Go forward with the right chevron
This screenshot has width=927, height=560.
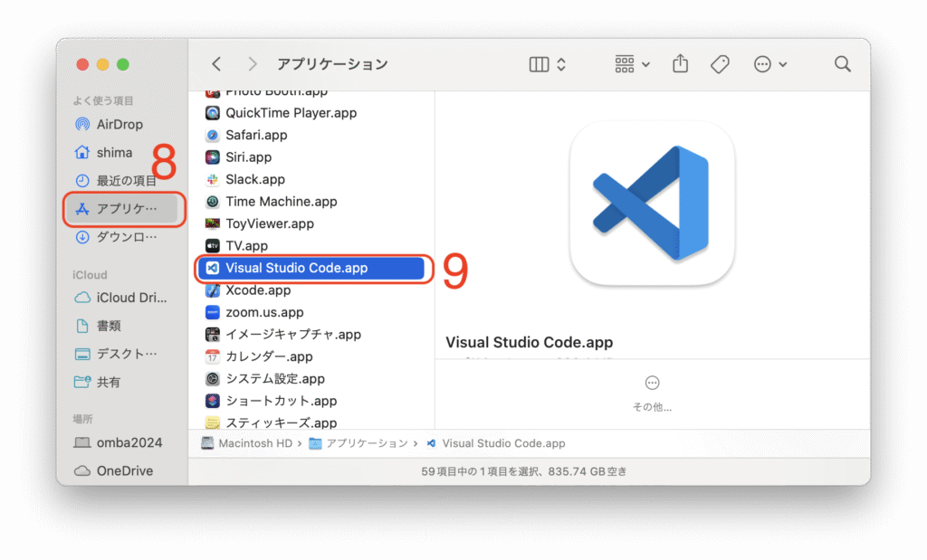(x=253, y=64)
